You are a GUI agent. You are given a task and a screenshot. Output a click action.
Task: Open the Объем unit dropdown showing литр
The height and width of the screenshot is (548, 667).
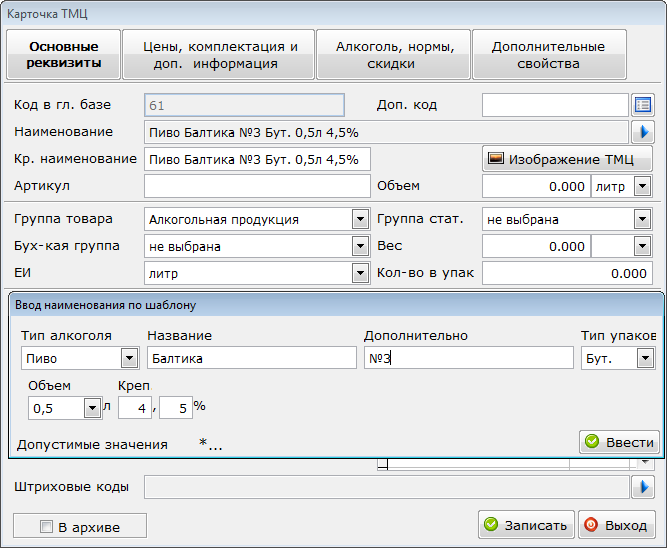pos(642,186)
